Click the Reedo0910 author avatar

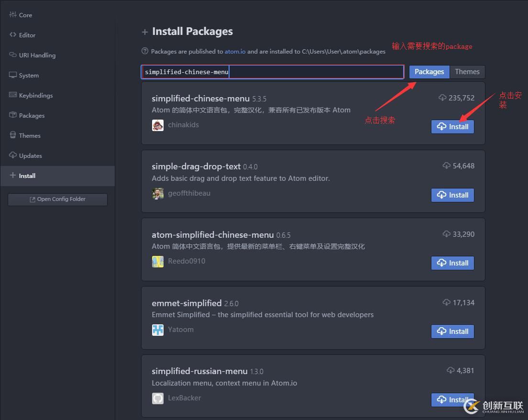[x=157, y=262]
